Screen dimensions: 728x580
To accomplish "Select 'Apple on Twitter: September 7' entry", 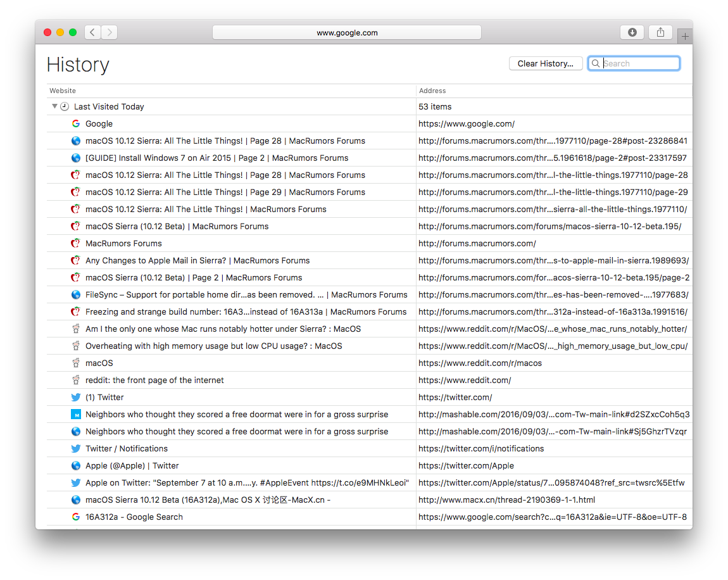I will pos(369,483).
